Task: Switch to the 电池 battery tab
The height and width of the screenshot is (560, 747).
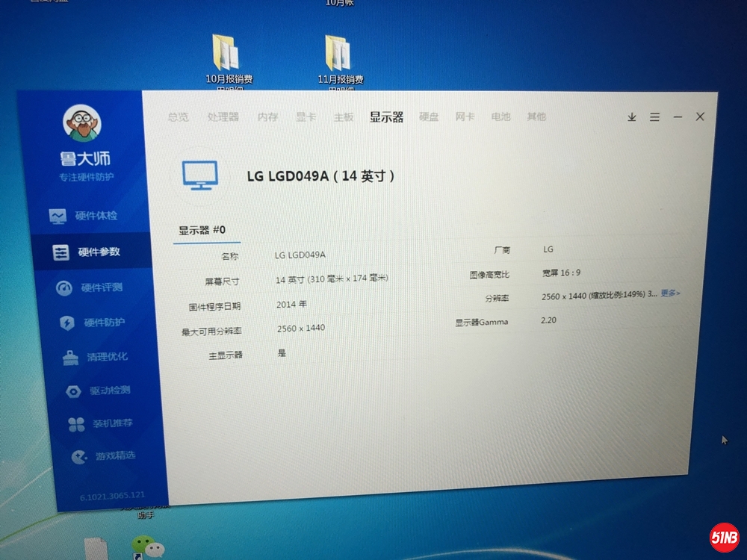Action: click(x=500, y=116)
